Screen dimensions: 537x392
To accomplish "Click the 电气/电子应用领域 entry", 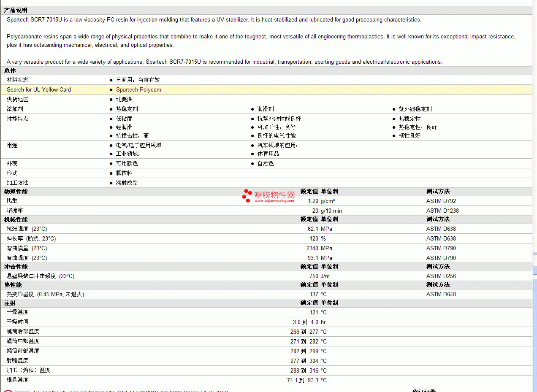I will [x=139, y=145].
